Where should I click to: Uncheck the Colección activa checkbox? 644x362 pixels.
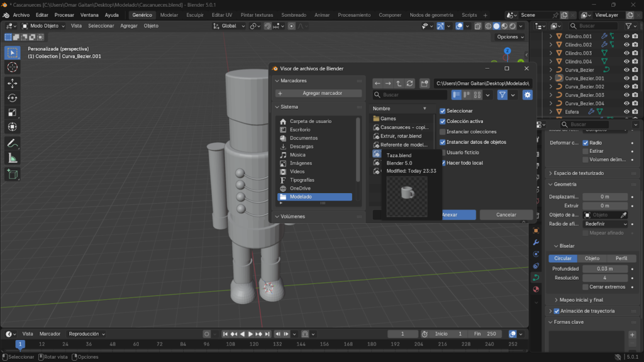pyautogui.click(x=443, y=121)
